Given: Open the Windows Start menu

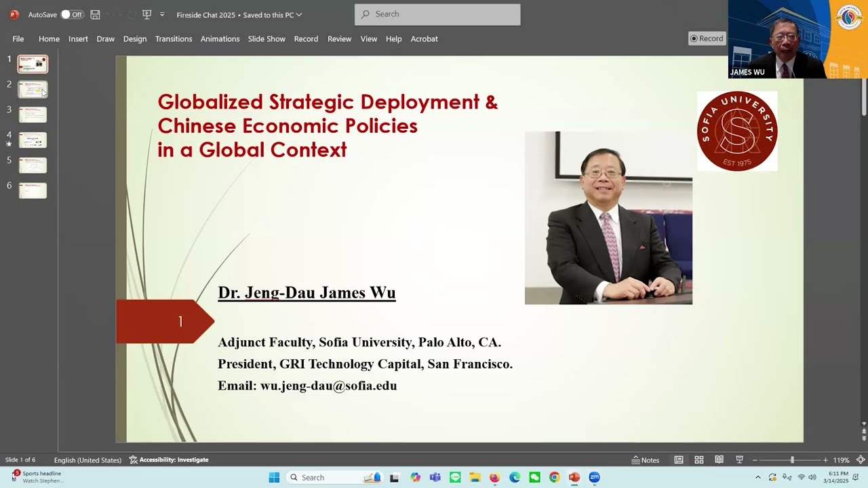Looking at the screenshot, I should [x=274, y=477].
